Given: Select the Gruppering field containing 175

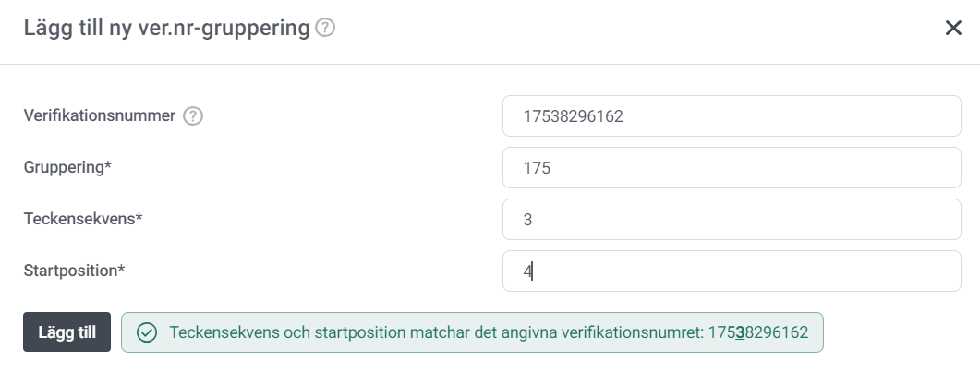Looking at the screenshot, I should 732,168.
